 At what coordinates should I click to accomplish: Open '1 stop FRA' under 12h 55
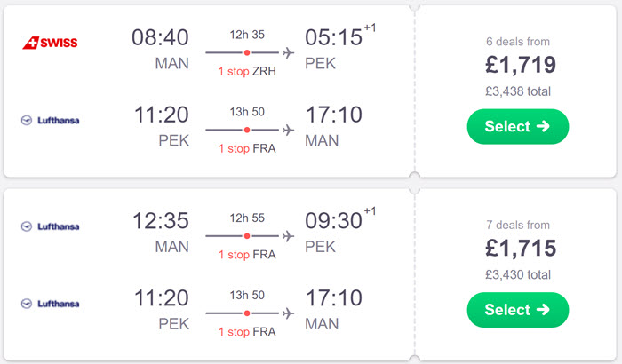(247, 255)
